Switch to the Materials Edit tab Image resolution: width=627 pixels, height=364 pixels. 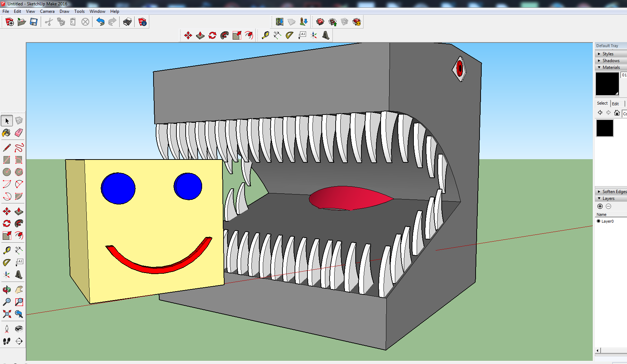[x=615, y=103]
